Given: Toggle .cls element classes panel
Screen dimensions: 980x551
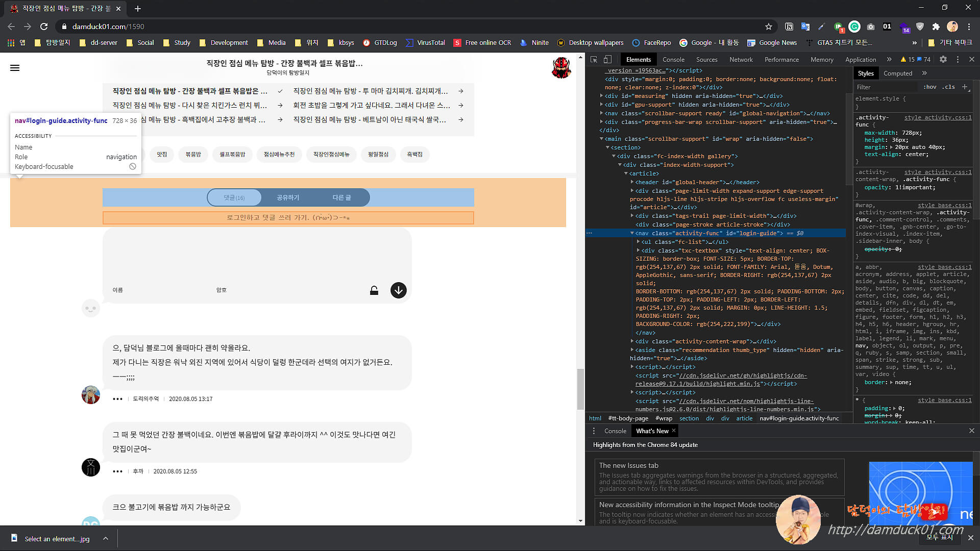Looking at the screenshot, I should (x=948, y=87).
